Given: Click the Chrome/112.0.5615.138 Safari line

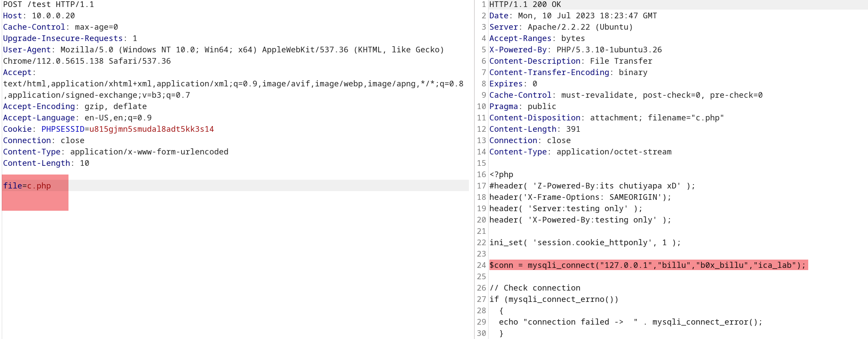Looking at the screenshot, I should pyautogui.click(x=87, y=61).
